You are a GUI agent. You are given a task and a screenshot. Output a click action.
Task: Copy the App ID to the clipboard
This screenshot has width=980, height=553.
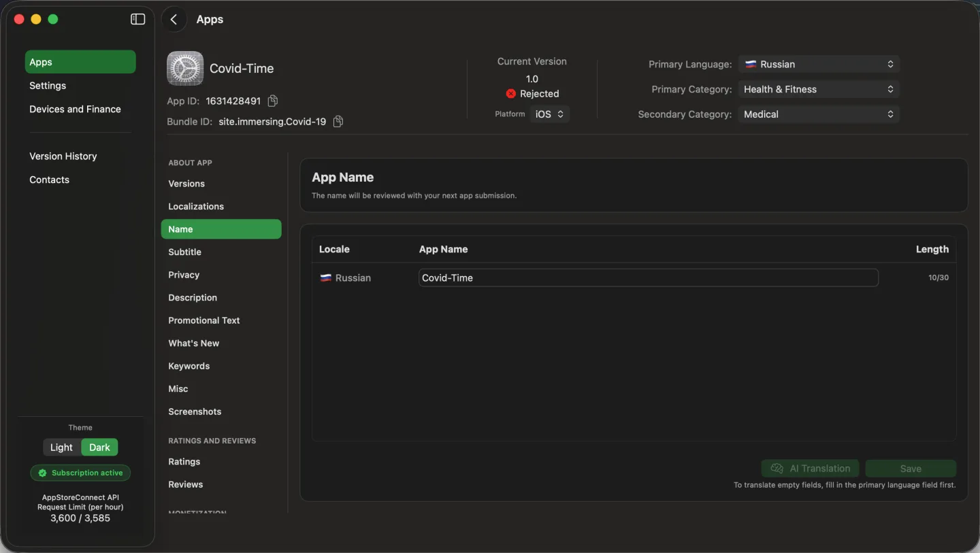point(273,101)
